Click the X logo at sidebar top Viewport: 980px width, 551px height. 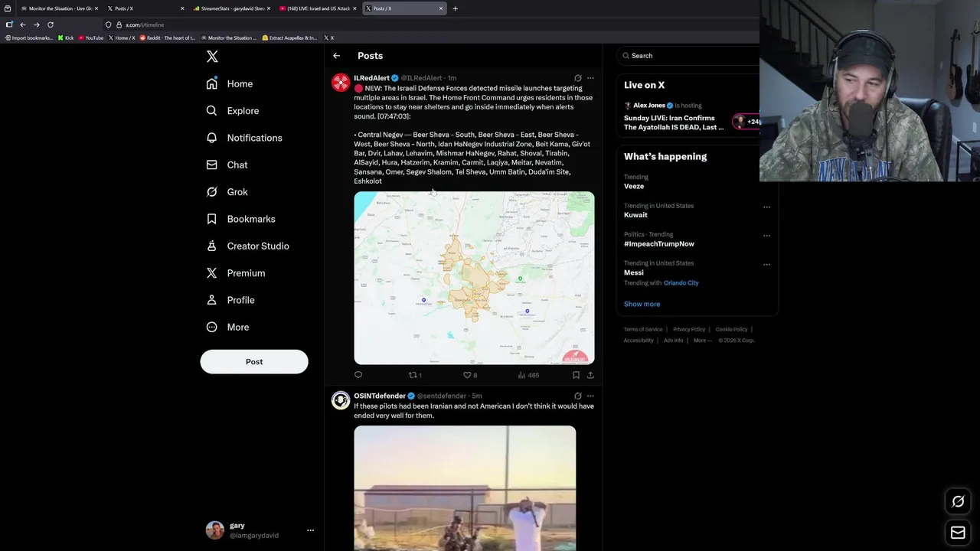[212, 57]
